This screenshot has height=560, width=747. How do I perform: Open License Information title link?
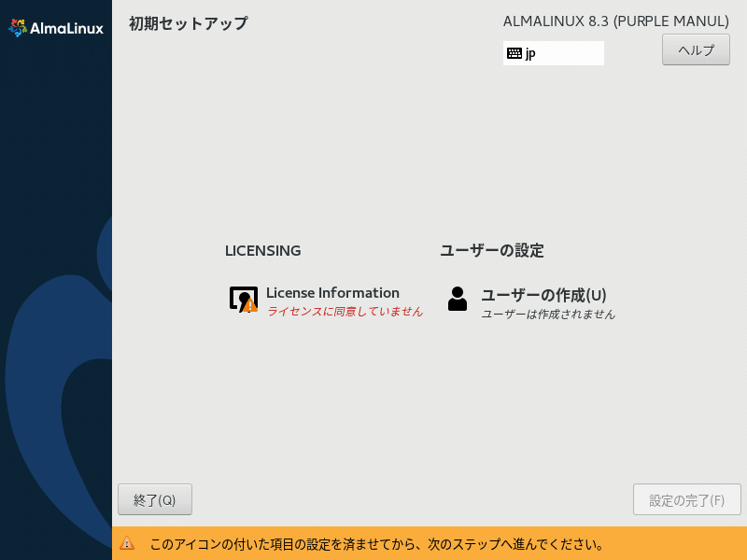pyautogui.click(x=332, y=292)
